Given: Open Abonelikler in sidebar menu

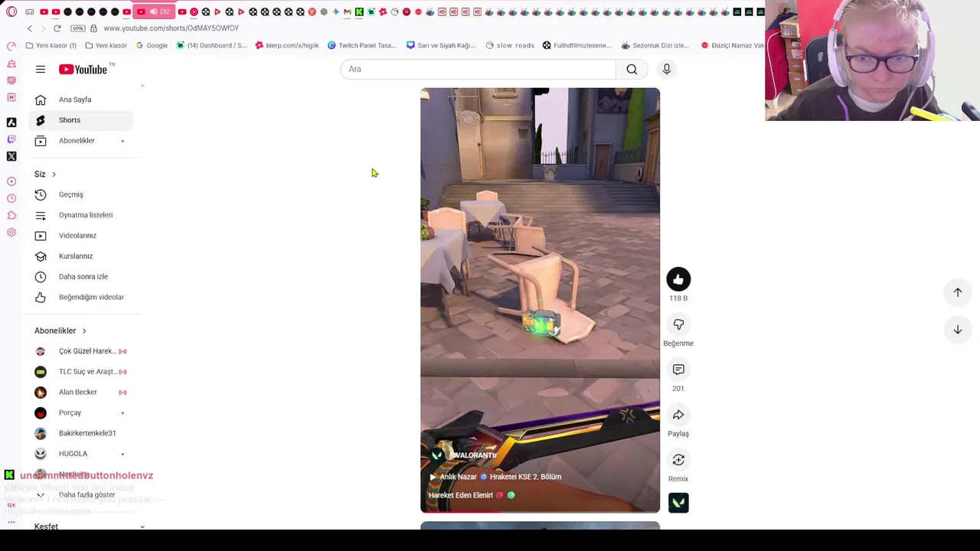Looking at the screenshot, I should click(80, 141).
